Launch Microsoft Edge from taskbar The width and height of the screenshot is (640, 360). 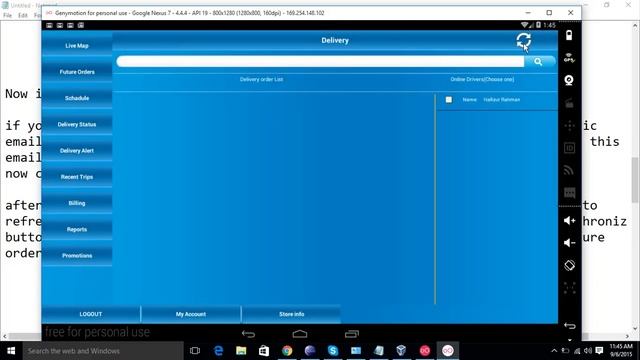click(218, 351)
